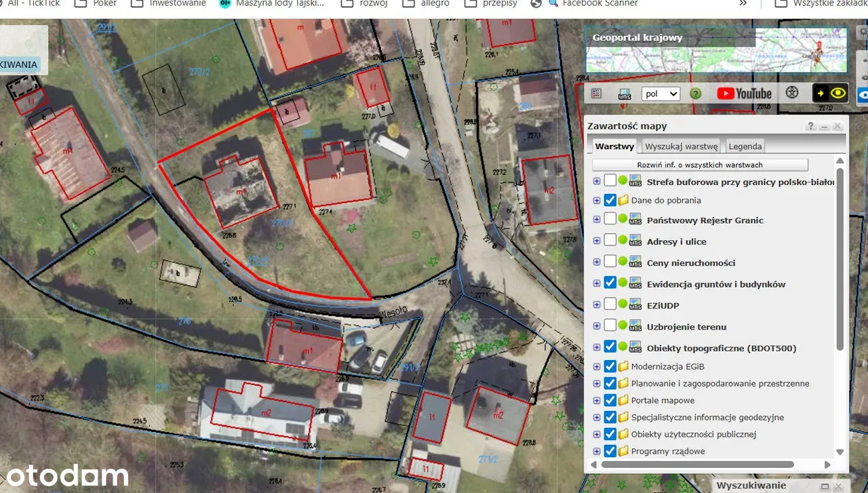
Task: Click the help icon in Zawartość mapy header
Action: pos(811,126)
